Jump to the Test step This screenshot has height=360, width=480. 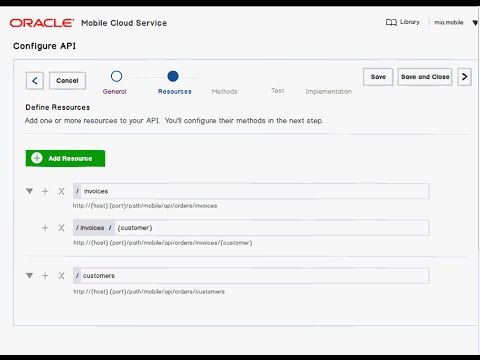[278, 91]
